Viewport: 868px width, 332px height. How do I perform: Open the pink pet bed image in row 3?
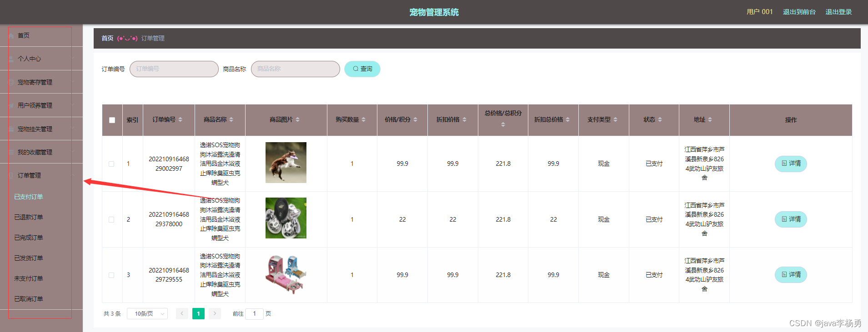point(286,274)
